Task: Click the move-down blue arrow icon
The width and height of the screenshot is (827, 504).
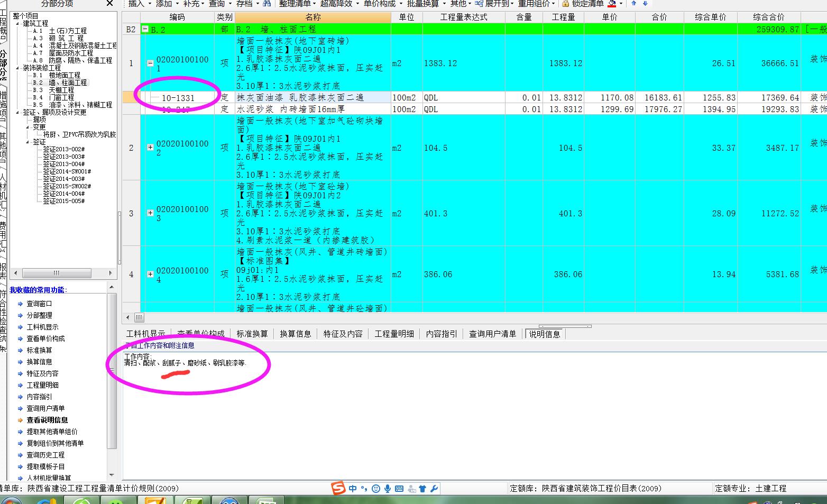Action: tap(645, 3)
